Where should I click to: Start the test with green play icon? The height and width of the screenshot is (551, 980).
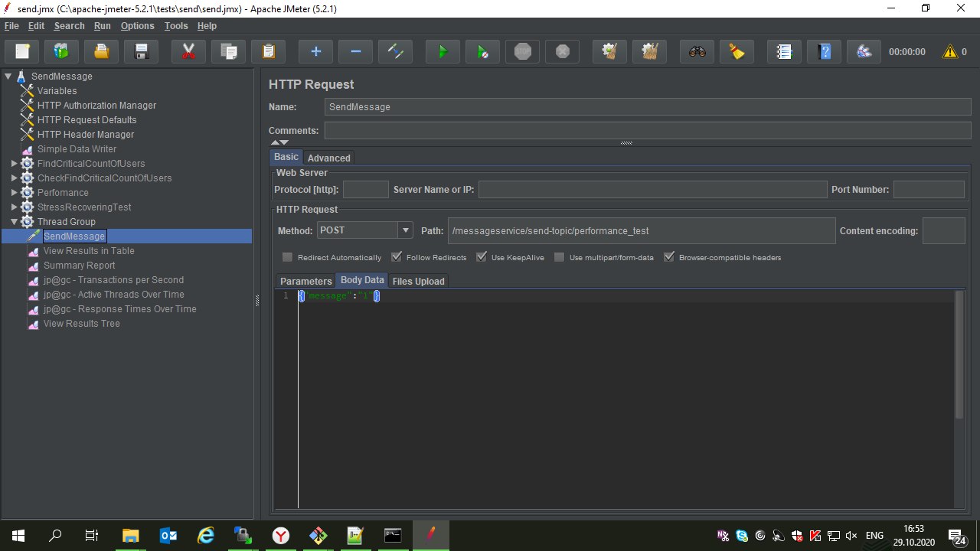pos(443,52)
